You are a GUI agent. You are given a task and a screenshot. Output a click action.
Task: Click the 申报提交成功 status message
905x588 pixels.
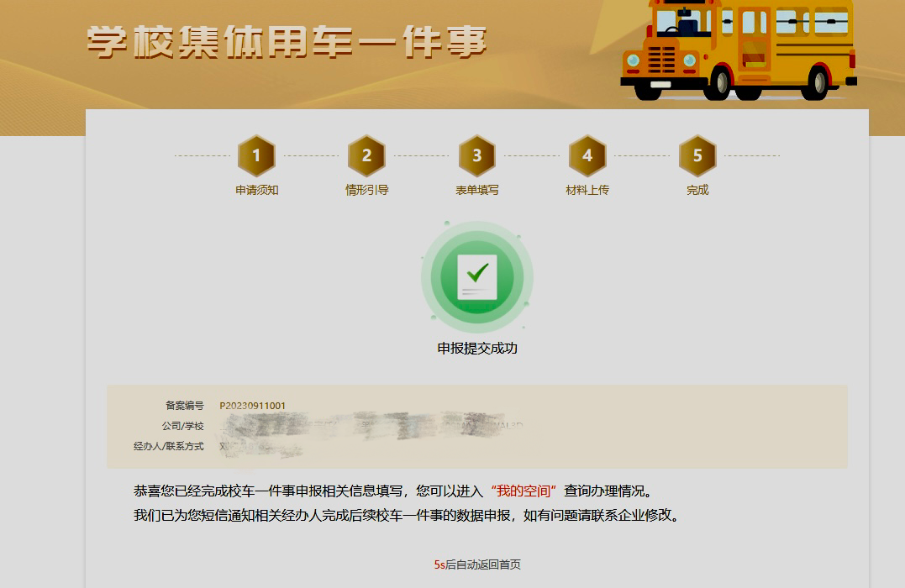point(477,348)
